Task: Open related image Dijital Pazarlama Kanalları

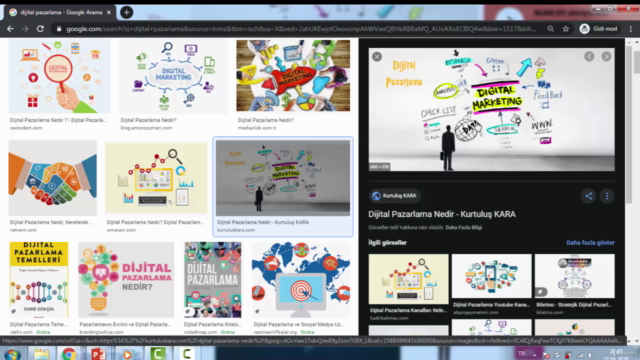Action: pos(408,279)
